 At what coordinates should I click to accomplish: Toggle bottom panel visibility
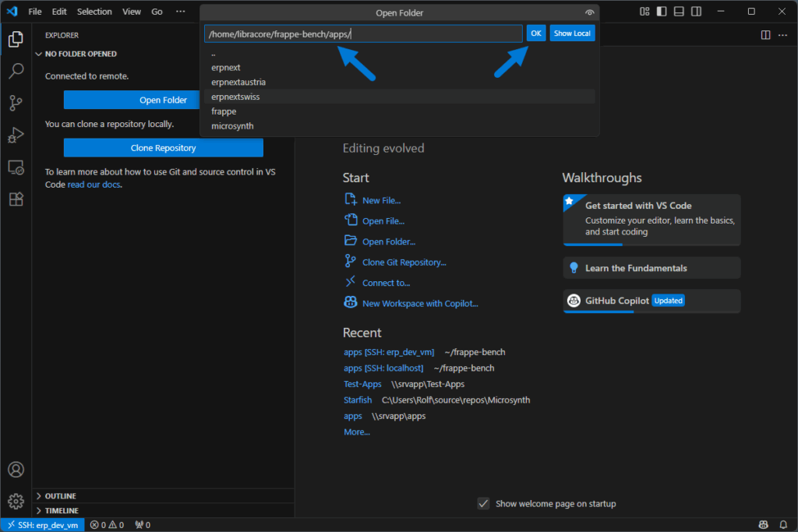coord(679,11)
